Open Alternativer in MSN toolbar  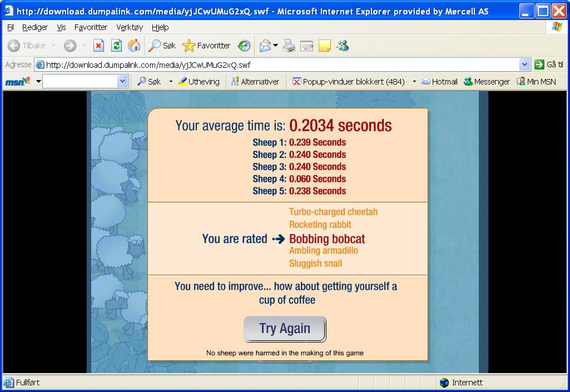[255, 81]
